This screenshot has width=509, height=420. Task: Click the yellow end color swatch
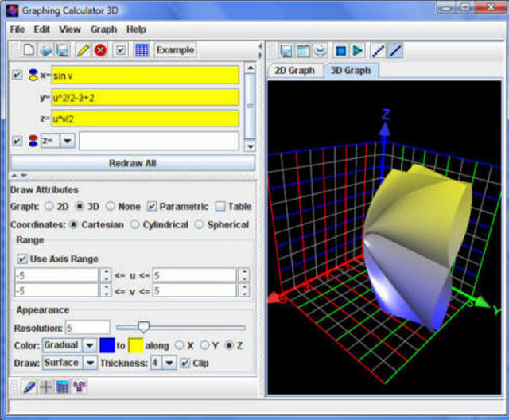click(x=136, y=345)
